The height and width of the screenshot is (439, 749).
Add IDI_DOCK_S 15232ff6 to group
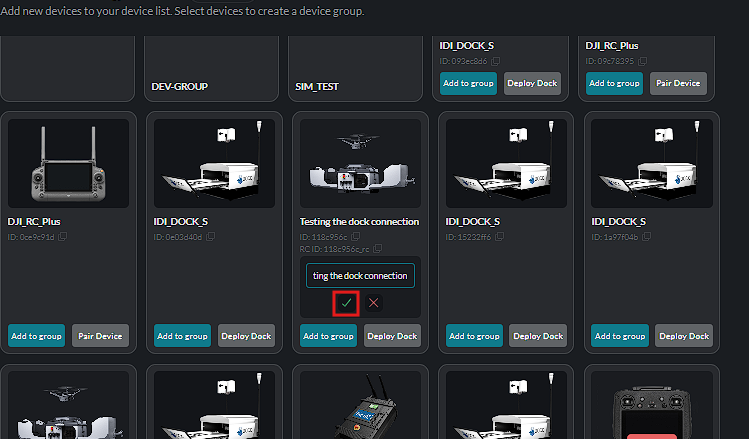[x=474, y=336]
